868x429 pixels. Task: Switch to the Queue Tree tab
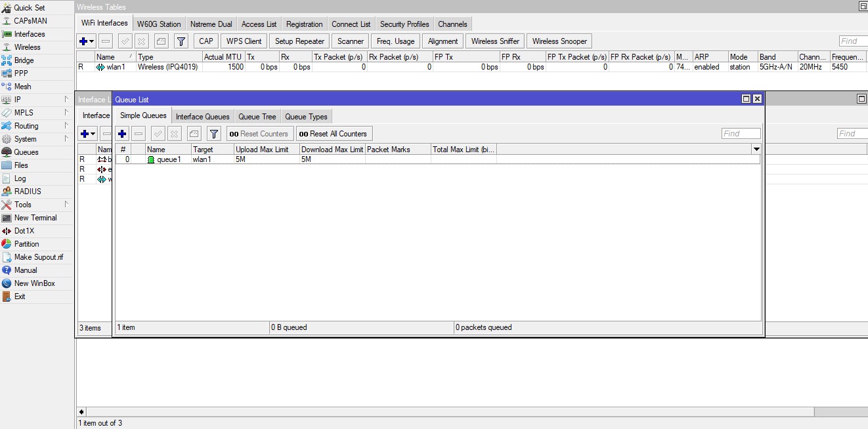click(x=257, y=117)
